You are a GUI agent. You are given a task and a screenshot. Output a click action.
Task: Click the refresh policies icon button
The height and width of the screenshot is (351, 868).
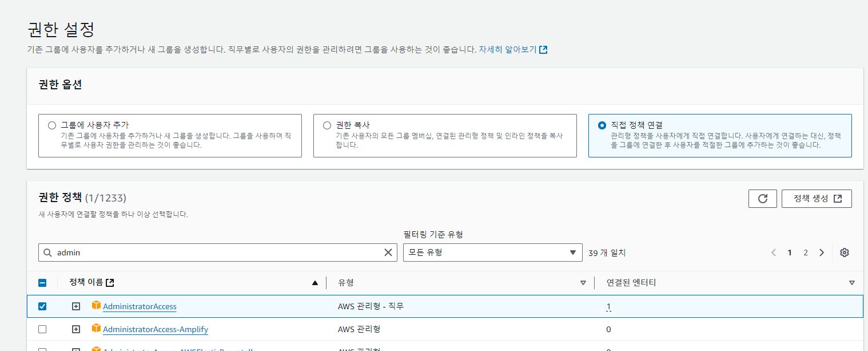point(762,199)
